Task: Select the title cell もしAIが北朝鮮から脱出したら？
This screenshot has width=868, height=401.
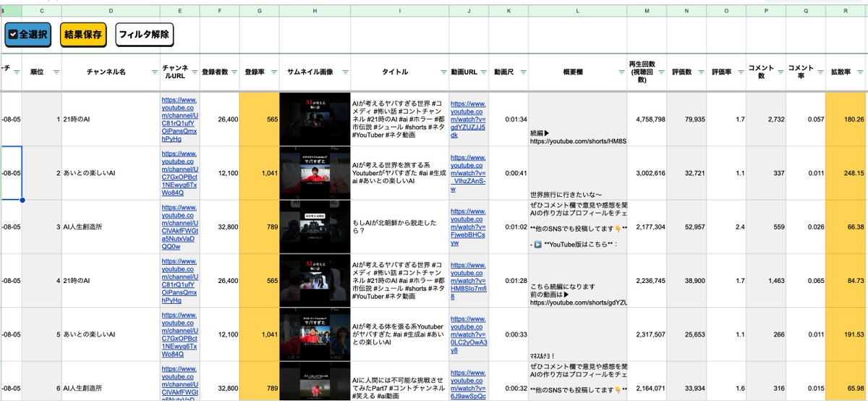Action: tap(399, 227)
